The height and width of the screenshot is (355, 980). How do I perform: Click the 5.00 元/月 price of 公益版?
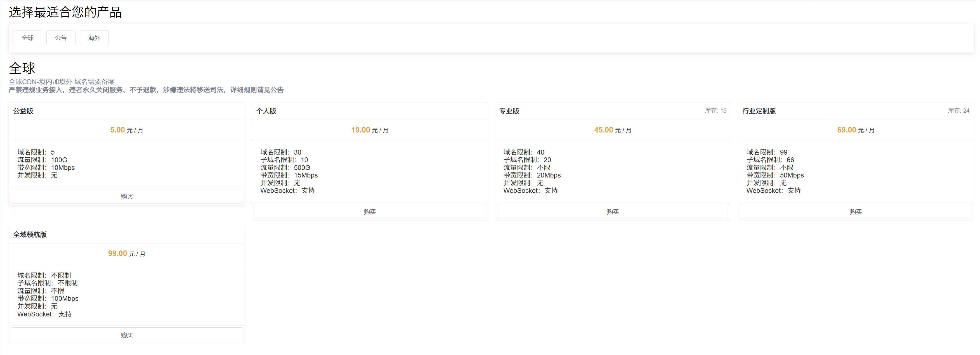coord(126,130)
